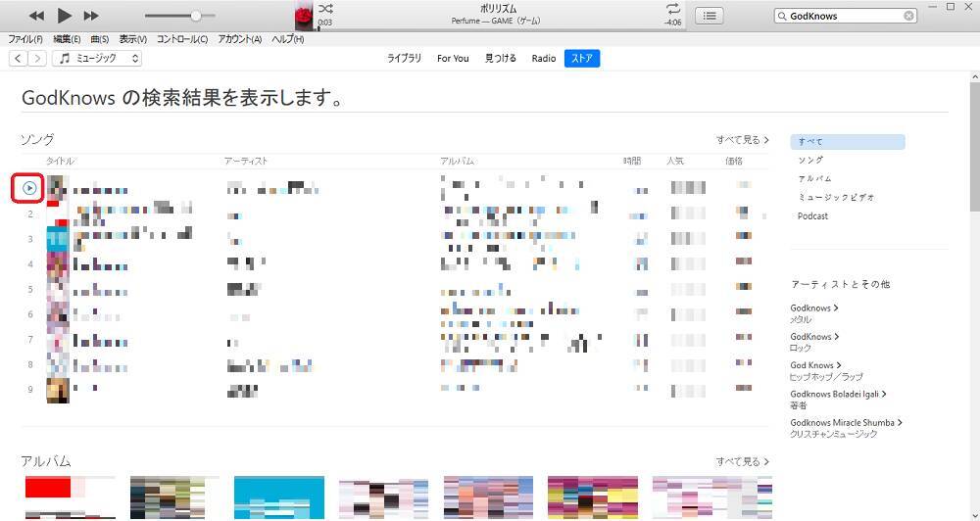The height and width of the screenshot is (521, 980).
Task: Switch to the 見つける tab
Action: tap(501, 58)
